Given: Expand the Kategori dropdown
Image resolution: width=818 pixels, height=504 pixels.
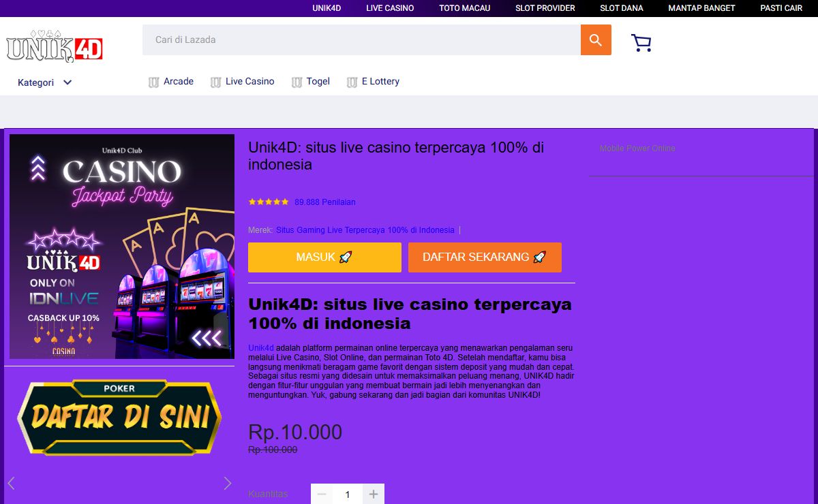Looking at the screenshot, I should click(x=45, y=82).
